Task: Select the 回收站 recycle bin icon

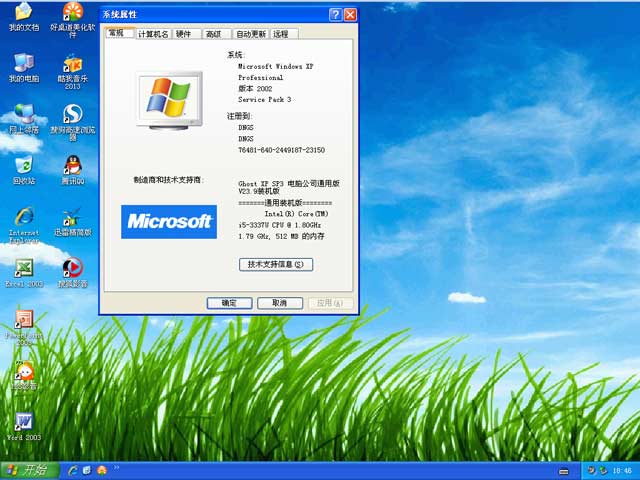Action: [24, 170]
